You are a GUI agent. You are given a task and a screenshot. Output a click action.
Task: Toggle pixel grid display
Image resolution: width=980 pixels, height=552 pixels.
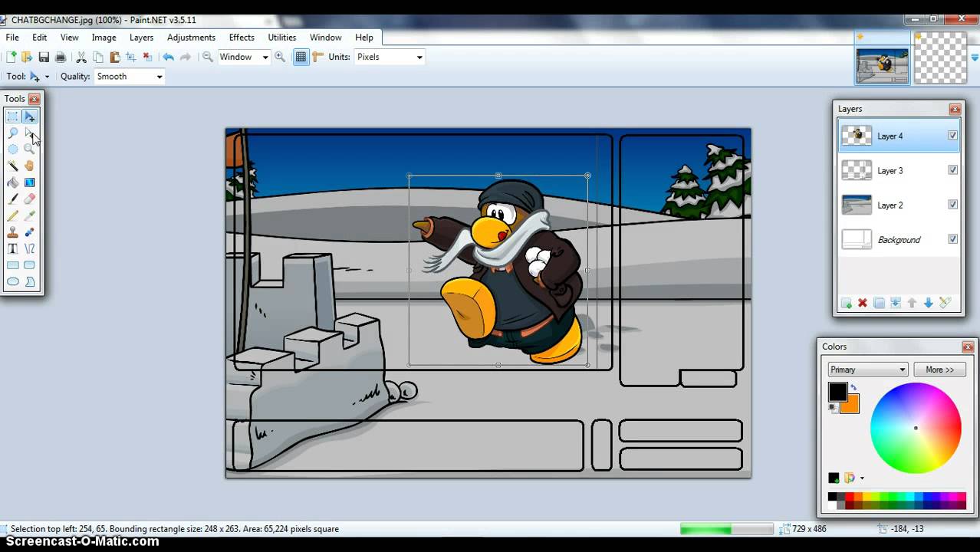point(301,57)
